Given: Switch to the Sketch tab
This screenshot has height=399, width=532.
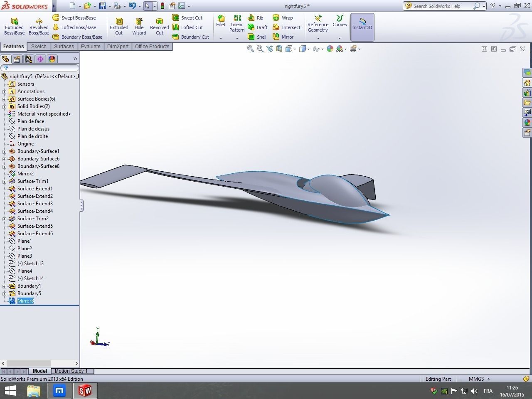Looking at the screenshot, I should click(39, 47).
